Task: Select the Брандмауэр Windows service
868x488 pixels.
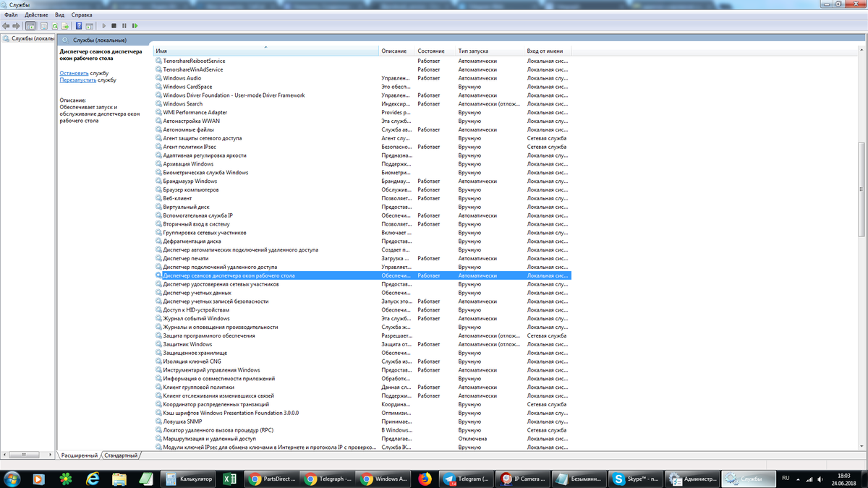Action: pyautogui.click(x=362, y=181)
